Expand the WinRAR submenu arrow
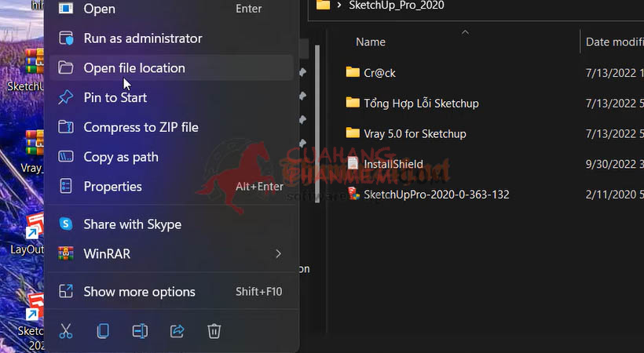The width and height of the screenshot is (644, 353). 278,253
